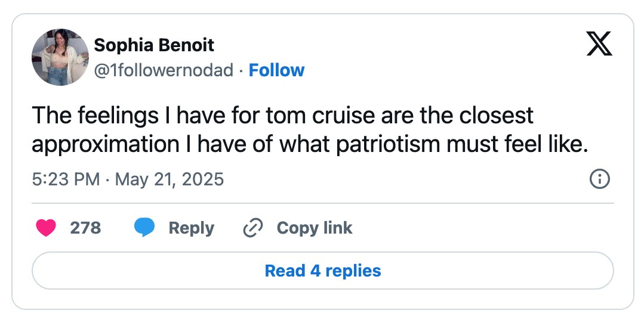Click the word "approximation" in the tweet
Screen dimensions: 644x323
(x=106, y=145)
